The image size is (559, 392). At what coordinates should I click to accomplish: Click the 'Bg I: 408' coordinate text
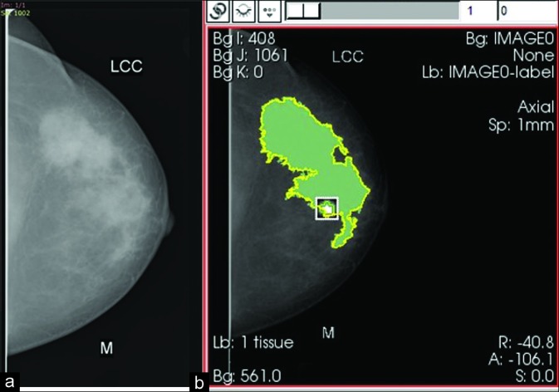click(x=240, y=38)
